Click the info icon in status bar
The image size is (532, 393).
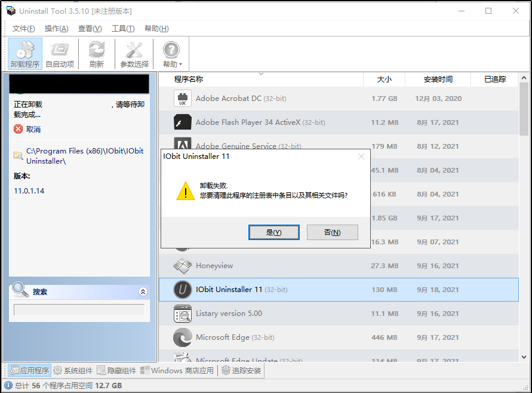click(8, 385)
